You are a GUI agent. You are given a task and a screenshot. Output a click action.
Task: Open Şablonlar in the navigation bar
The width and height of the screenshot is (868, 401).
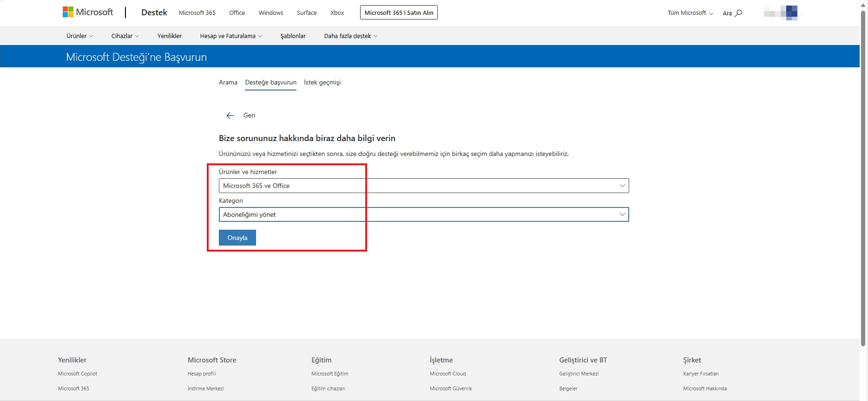293,36
